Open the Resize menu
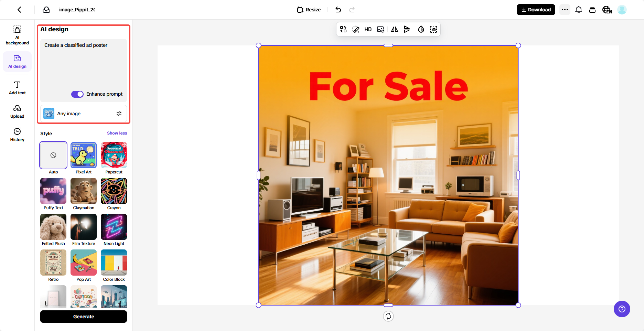 [x=309, y=10]
